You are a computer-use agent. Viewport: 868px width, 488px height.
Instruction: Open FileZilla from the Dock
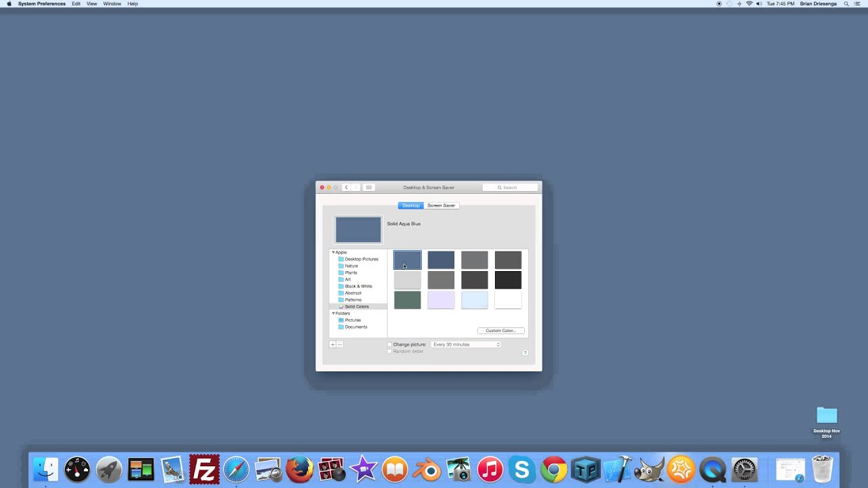pyautogui.click(x=203, y=468)
